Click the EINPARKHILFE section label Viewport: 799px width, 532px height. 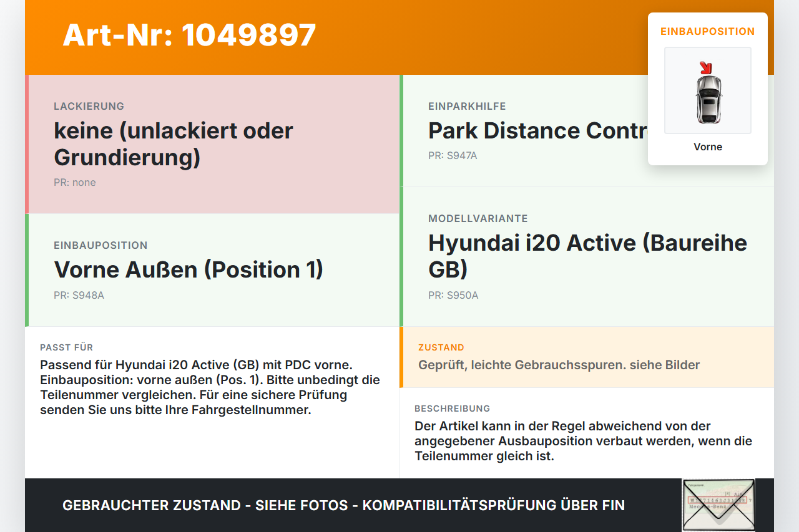[x=467, y=107]
